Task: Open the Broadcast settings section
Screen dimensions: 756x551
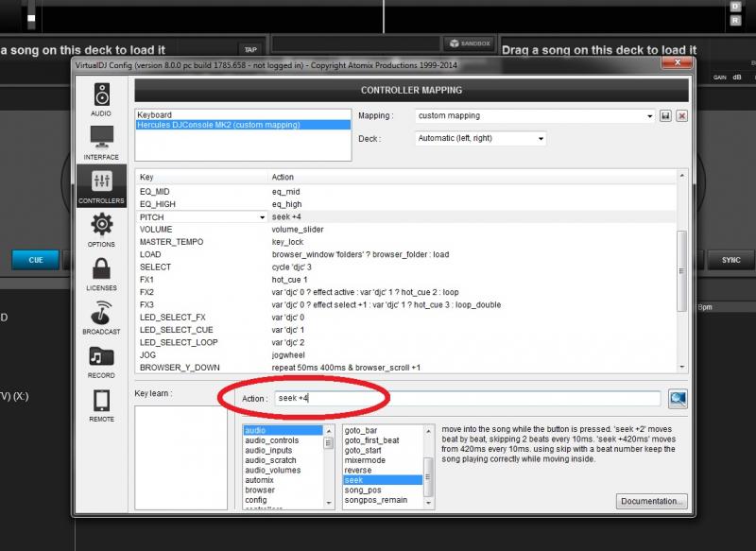Action: coord(101,317)
